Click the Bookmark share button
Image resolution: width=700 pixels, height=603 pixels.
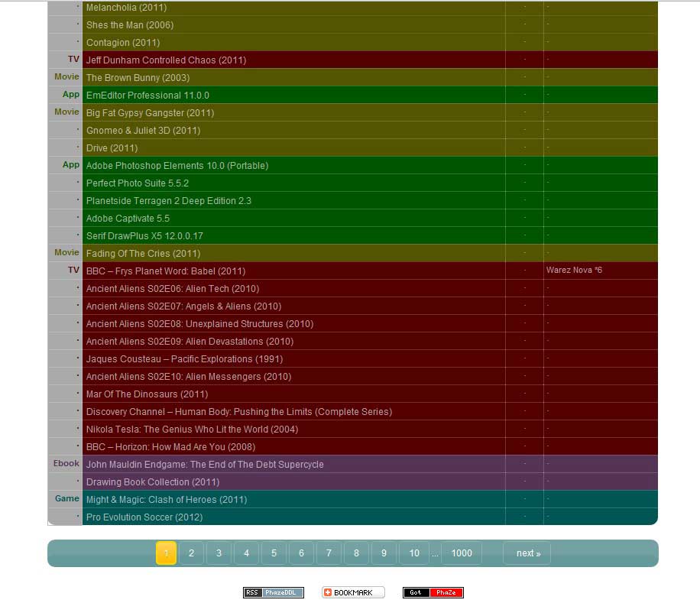[x=353, y=592]
